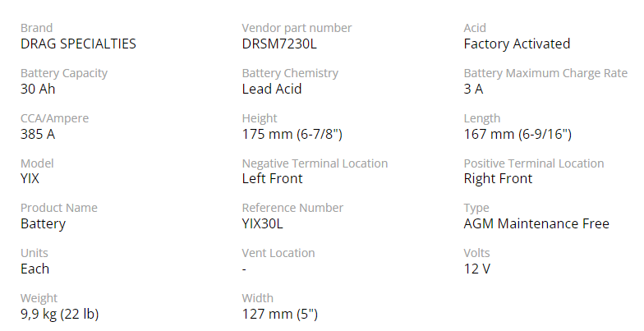This screenshot has width=644, height=331.
Task: Select the 385 A CCA value
Action: [38, 135]
